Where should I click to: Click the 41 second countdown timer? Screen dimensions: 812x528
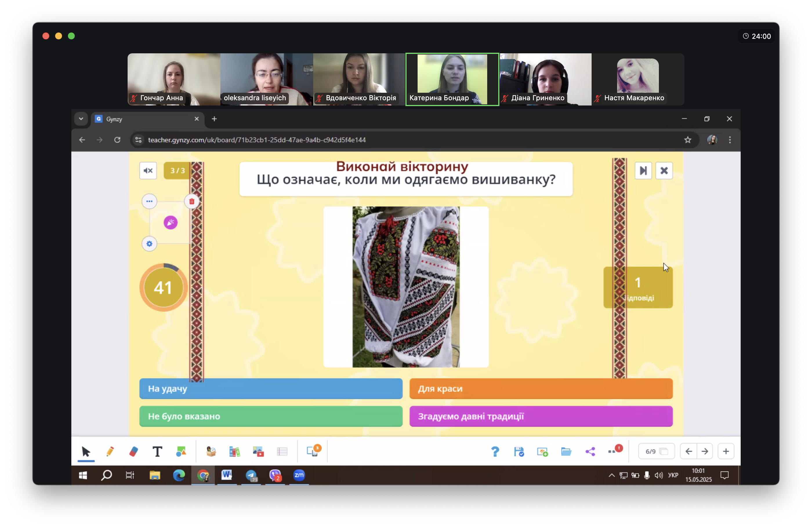click(x=163, y=287)
